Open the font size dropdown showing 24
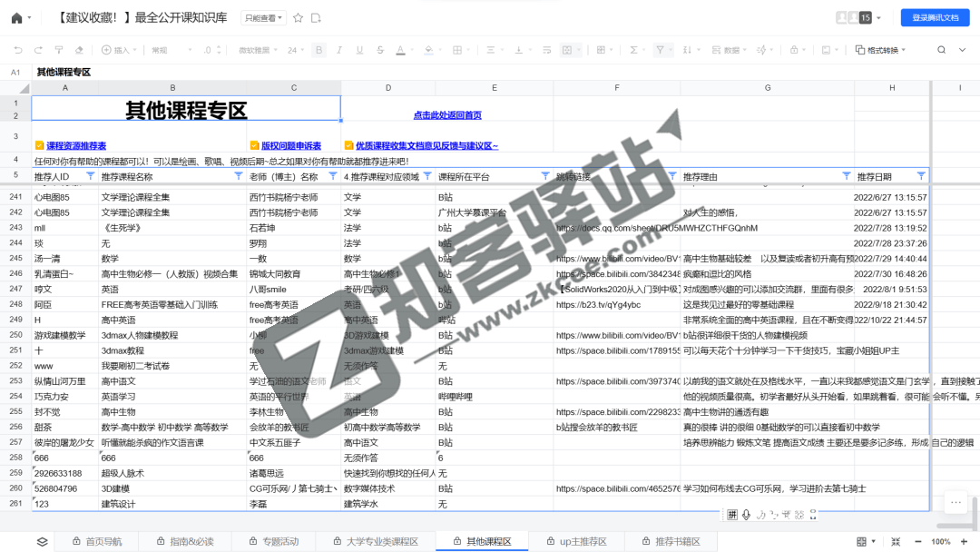980x552 pixels. [x=296, y=50]
